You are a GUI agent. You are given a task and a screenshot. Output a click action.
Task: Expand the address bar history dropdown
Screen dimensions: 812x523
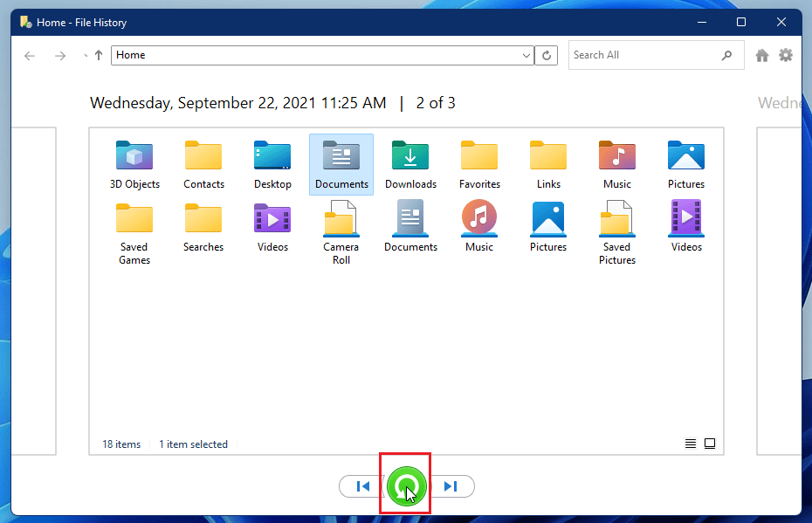tap(526, 55)
